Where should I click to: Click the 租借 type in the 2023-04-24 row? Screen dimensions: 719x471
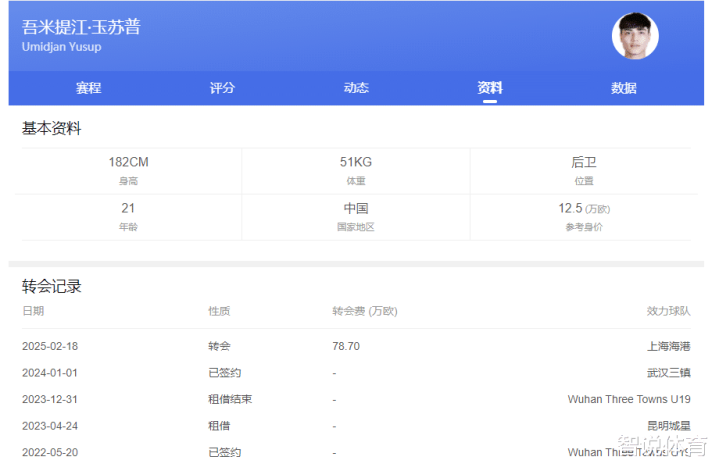219,426
